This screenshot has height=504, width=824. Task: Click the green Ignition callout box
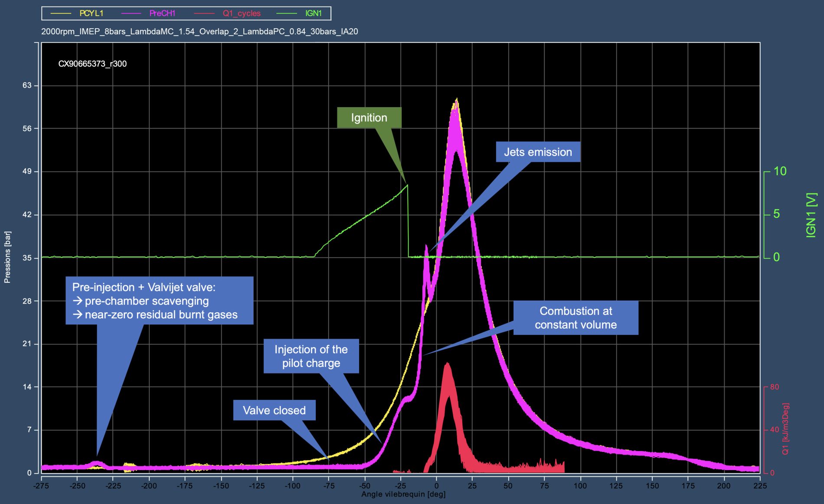point(369,118)
